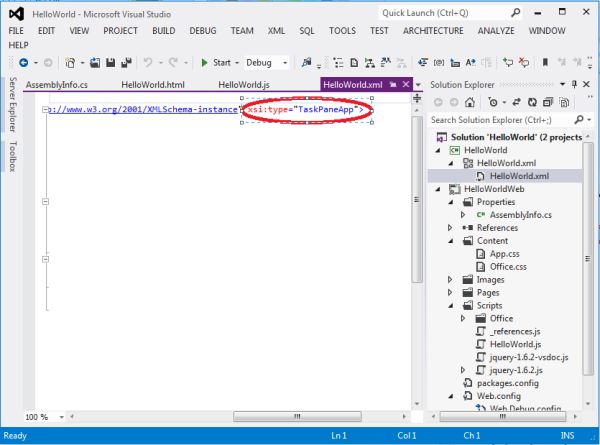Open Solution Explorer window position dropdown
The height and width of the screenshot is (445, 600).
pos(562,84)
